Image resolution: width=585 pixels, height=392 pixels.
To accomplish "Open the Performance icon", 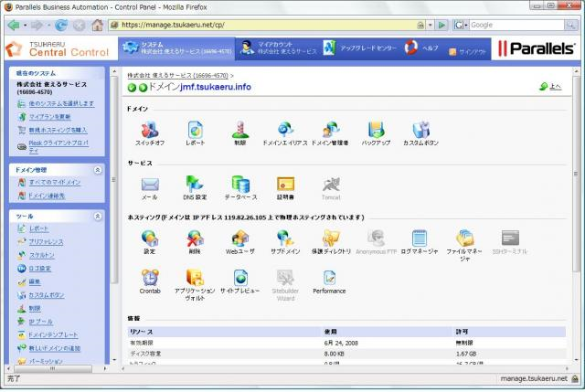I will click(x=329, y=278).
